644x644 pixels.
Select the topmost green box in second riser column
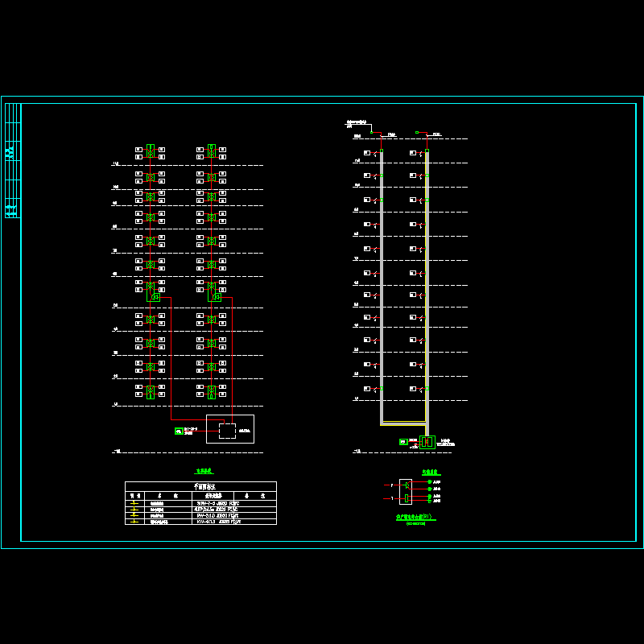(212, 151)
